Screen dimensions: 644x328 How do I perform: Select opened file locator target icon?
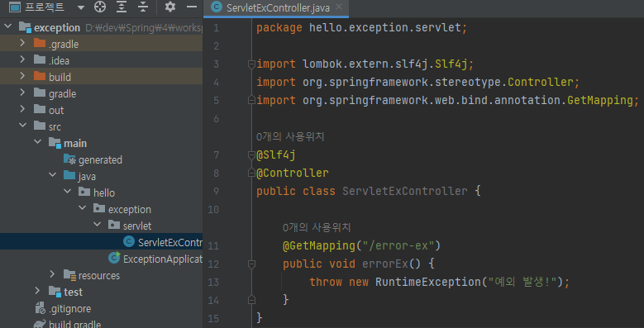tap(100, 7)
